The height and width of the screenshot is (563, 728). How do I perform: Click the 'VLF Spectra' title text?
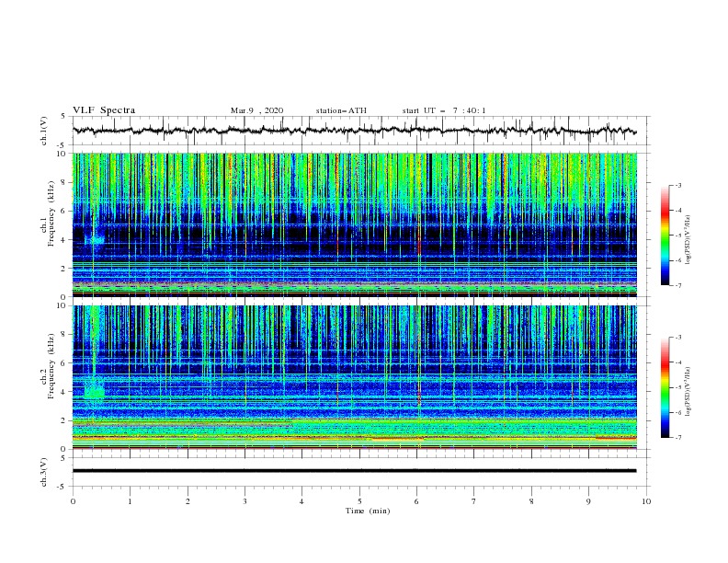(104, 110)
